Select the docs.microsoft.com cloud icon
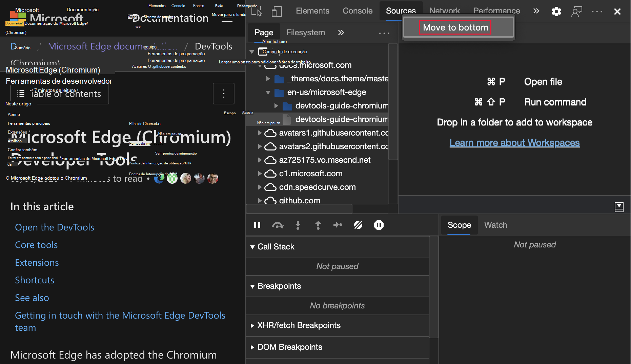Viewport: 631px width, 364px height. (270, 65)
